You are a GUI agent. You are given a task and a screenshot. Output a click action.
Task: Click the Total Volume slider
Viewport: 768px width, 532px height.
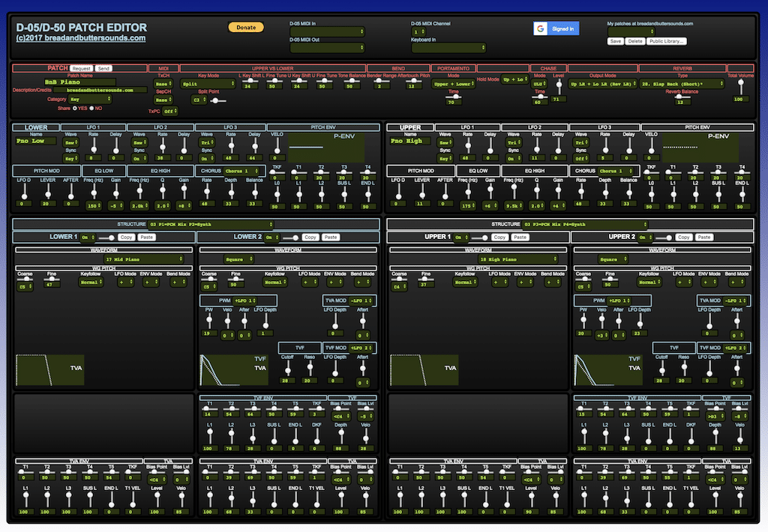point(740,87)
